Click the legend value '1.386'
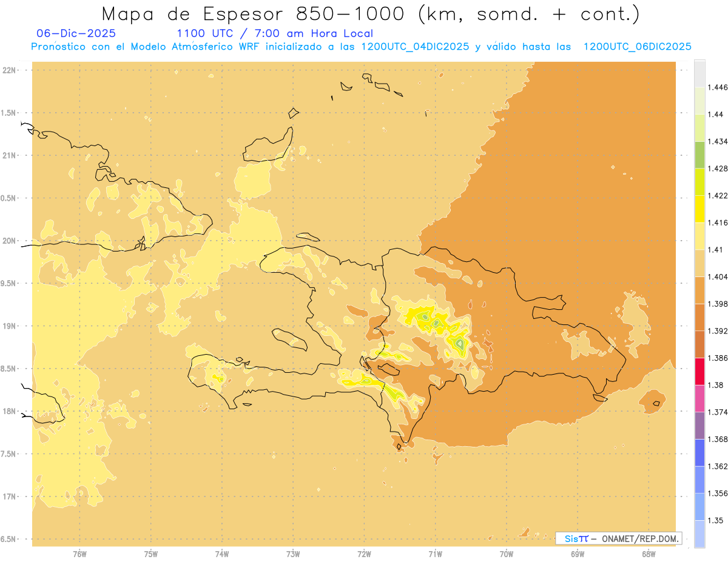Image resolution: width=728 pixels, height=562 pixels. 718,358
